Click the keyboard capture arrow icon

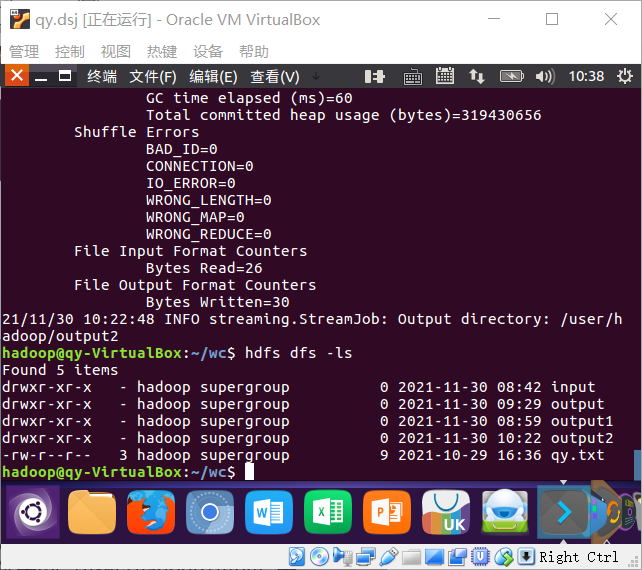pos(526,556)
